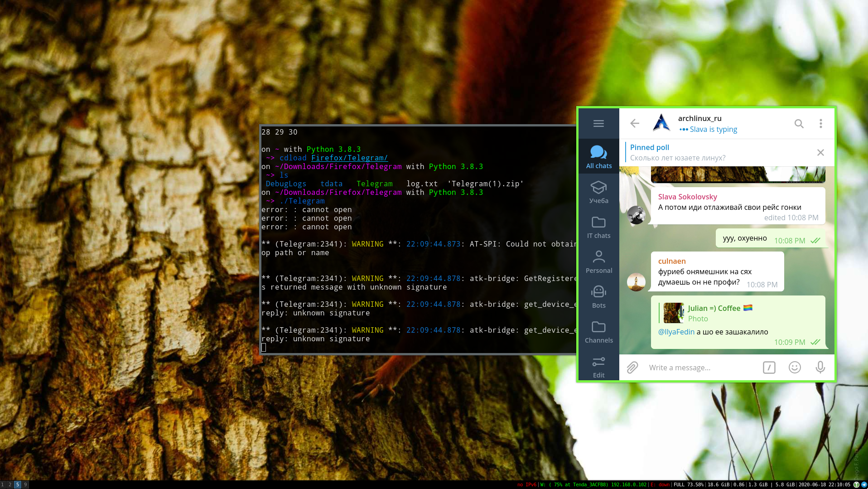Select IT chats folder
The height and width of the screenshot is (489, 868).
coord(598,226)
